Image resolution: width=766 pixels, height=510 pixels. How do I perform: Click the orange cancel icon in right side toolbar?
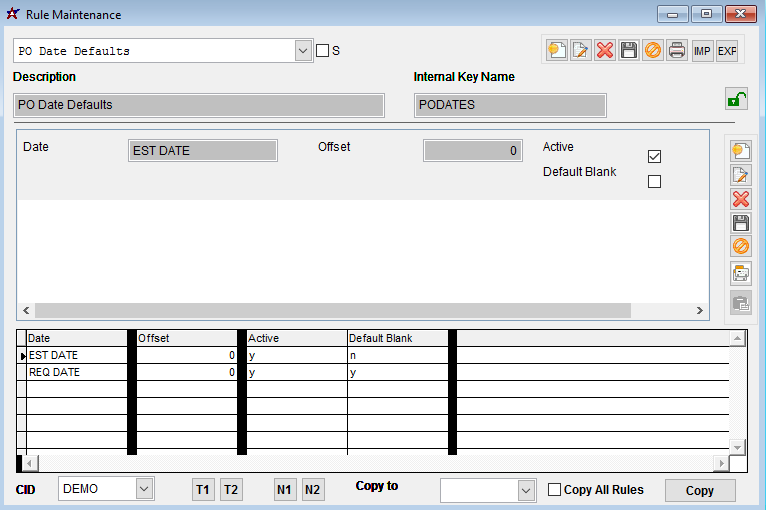(741, 247)
